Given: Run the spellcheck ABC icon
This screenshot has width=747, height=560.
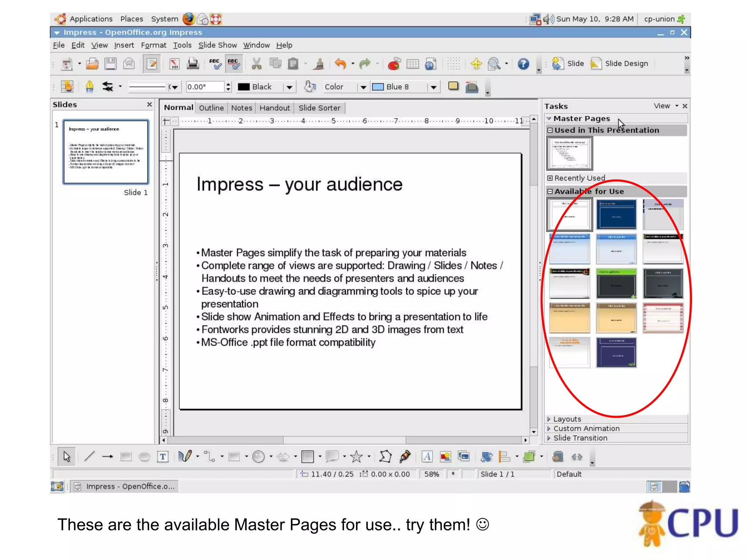Looking at the screenshot, I should (x=215, y=64).
